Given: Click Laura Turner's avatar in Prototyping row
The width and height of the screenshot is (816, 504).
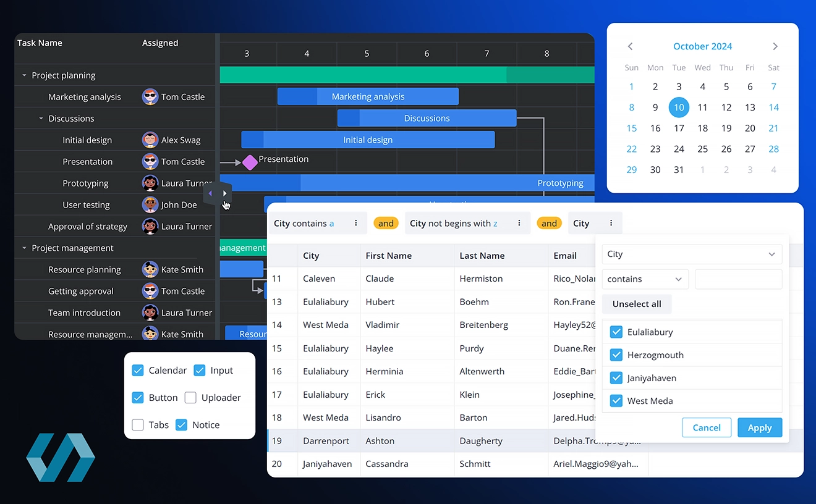Looking at the screenshot, I should pyautogui.click(x=150, y=183).
